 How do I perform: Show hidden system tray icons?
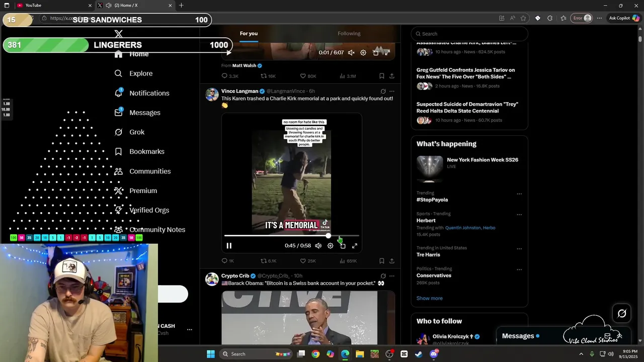pos(581,354)
